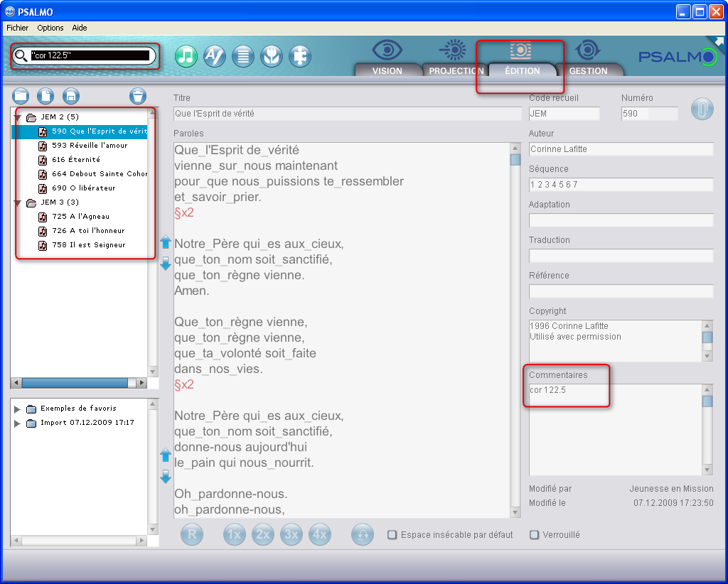Open the Options menu
This screenshot has width=728, height=584.
pos(50,28)
